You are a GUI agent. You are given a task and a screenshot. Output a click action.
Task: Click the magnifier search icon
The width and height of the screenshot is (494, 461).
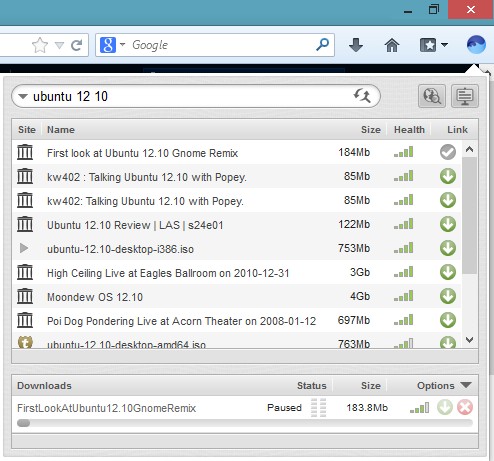[322, 44]
